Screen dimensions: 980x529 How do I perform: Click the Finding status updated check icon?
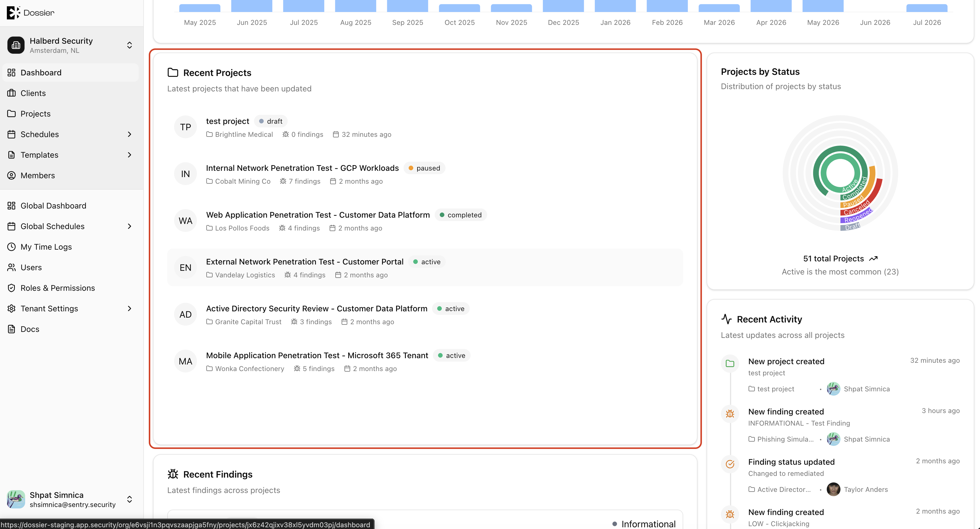pyautogui.click(x=730, y=464)
